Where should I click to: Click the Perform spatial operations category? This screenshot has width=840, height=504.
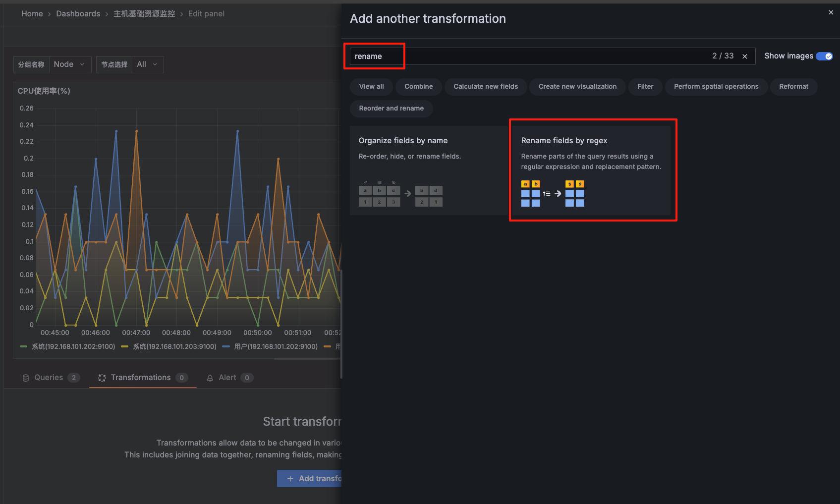coord(716,86)
